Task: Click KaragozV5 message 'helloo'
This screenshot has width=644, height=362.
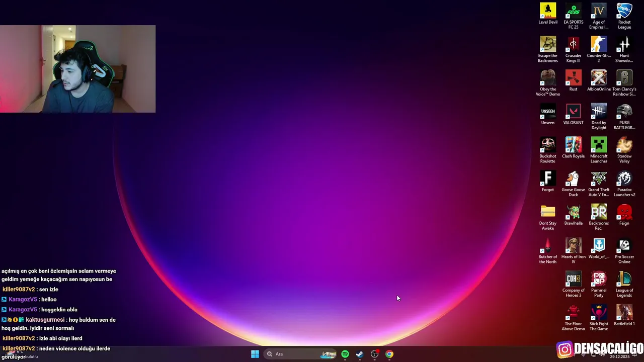Action: point(48,299)
